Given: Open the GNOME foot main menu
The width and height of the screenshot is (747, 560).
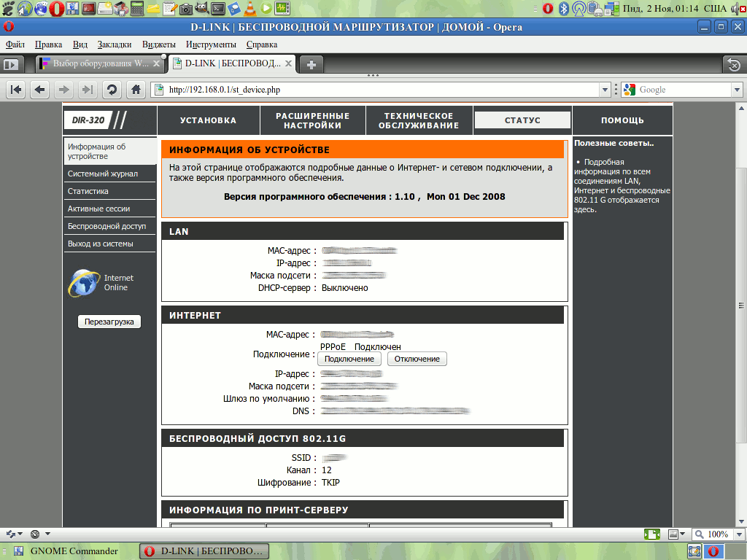Looking at the screenshot, I should pos(8,8).
